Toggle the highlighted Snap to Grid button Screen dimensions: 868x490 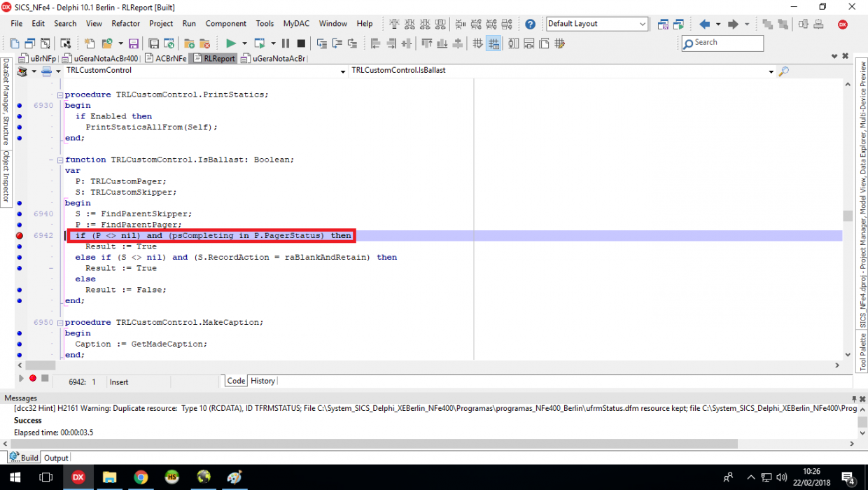coord(493,43)
